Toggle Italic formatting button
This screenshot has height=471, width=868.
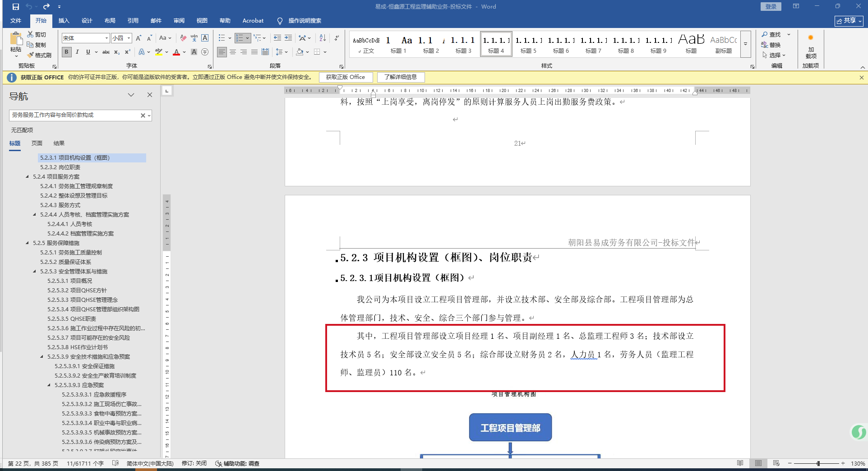(77, 52)
